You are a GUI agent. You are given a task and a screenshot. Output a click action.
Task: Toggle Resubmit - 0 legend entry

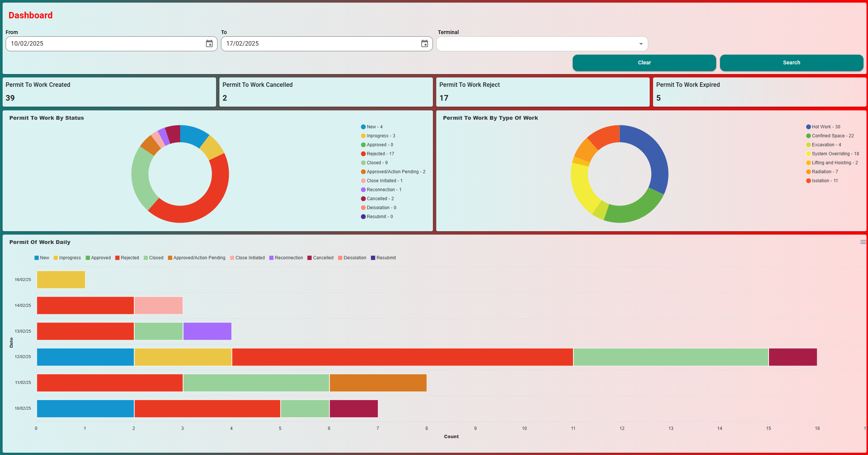[377, 217]
